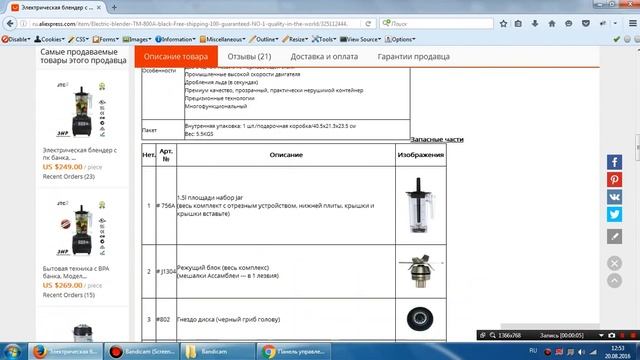Share the product on Facebook
The height and width of the screenshot is (360, 640).
click(614, 162)
